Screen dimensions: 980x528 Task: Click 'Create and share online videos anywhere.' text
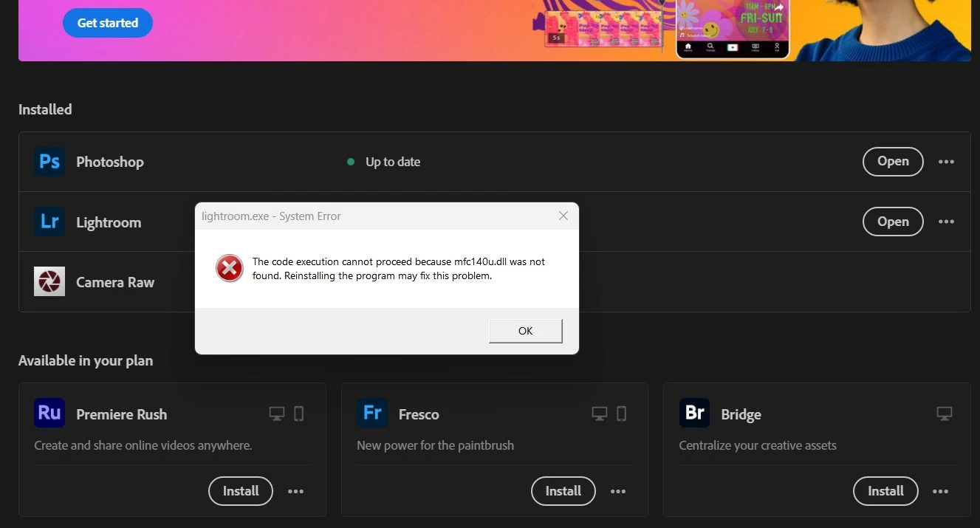pyautogui.click(x=143, y=445)
